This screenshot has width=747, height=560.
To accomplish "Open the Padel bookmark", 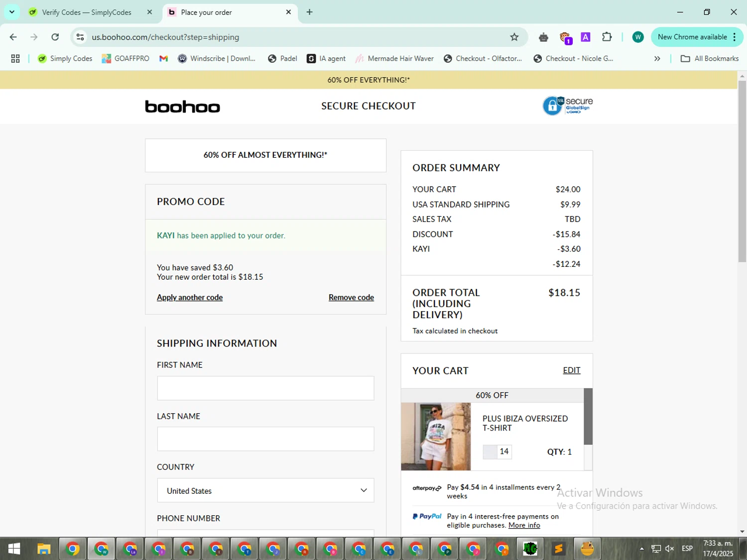I will click(x=282, y=59).
